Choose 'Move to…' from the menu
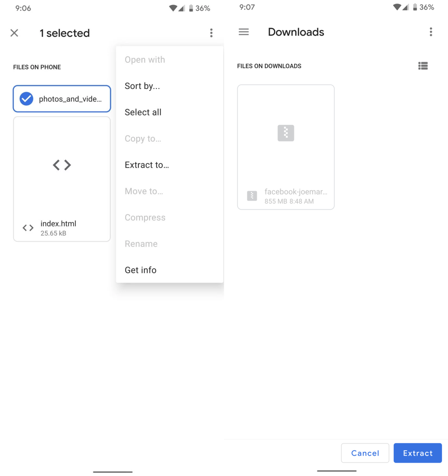 point(144,191)
